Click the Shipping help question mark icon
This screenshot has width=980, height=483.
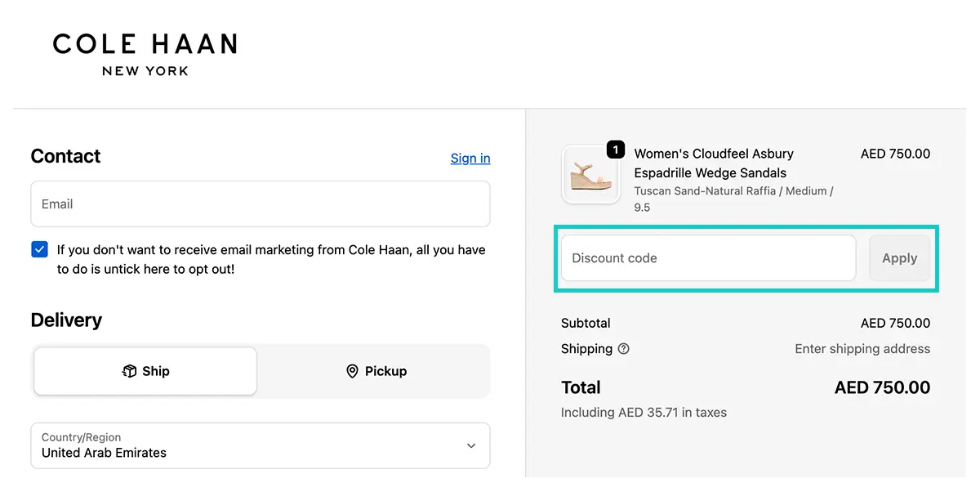coord(624,349)
